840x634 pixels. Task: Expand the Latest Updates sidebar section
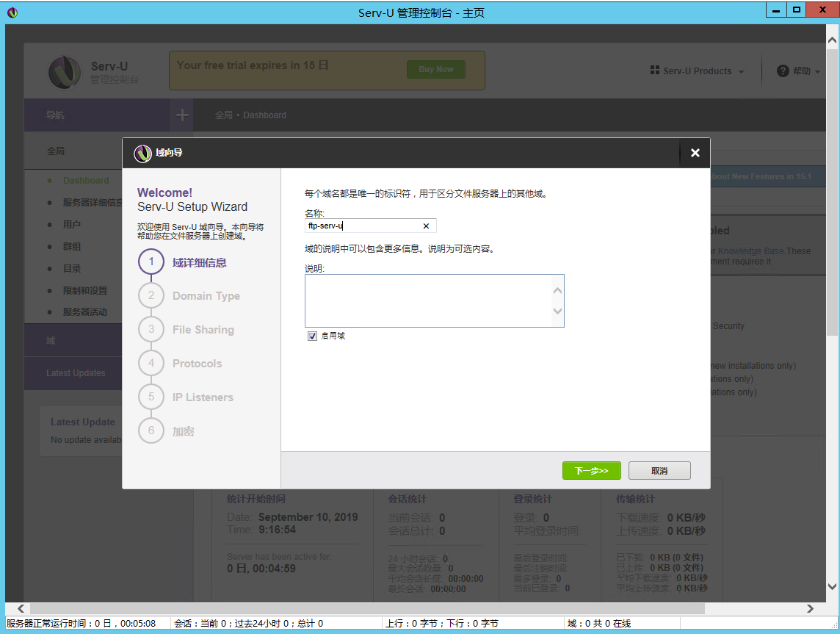(73, 373)
